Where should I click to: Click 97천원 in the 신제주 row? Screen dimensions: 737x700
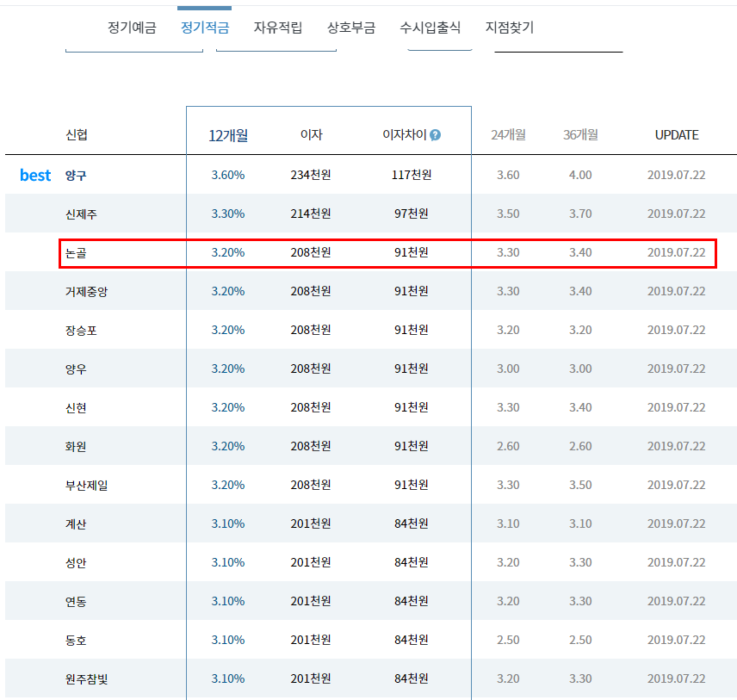point(412,214)
